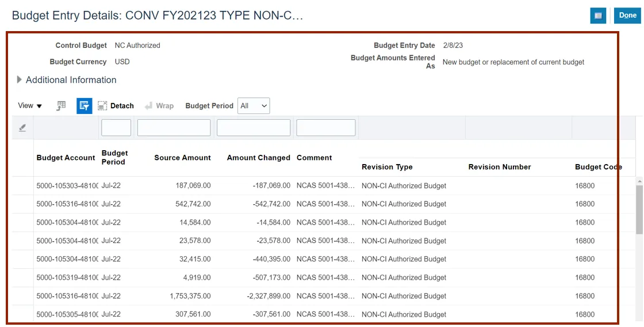This screenshot has height=327, width=644.
Task: Click the Done button
Action: 627,16
